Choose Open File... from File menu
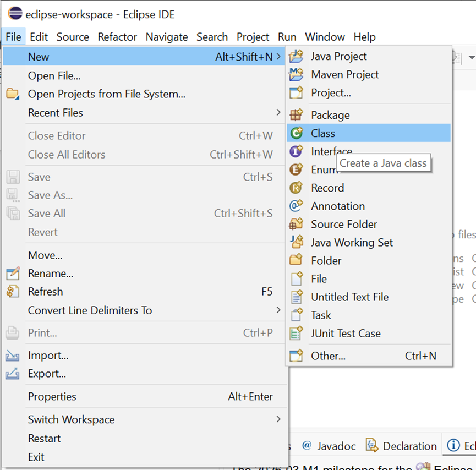 pos(144,75)
